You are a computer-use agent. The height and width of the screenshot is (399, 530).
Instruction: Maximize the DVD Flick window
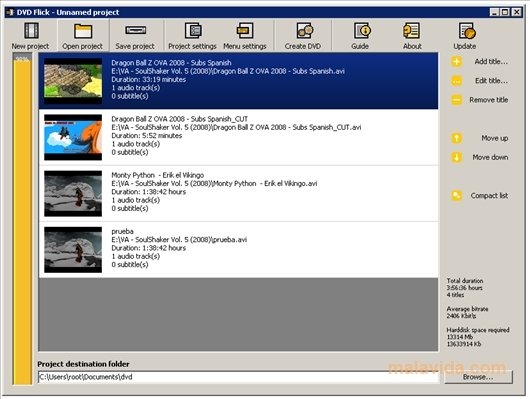pyautogui.click(x=505, y=13)
